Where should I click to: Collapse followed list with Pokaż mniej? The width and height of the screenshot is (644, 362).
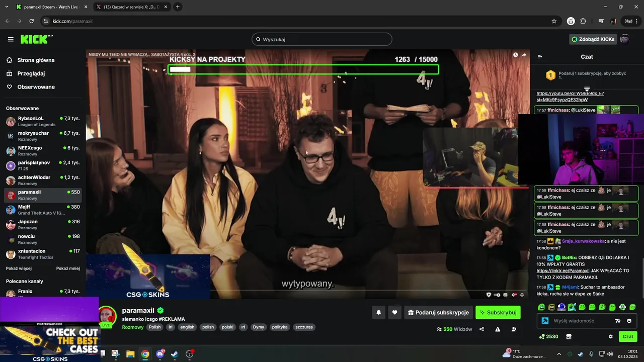point(68,268)
